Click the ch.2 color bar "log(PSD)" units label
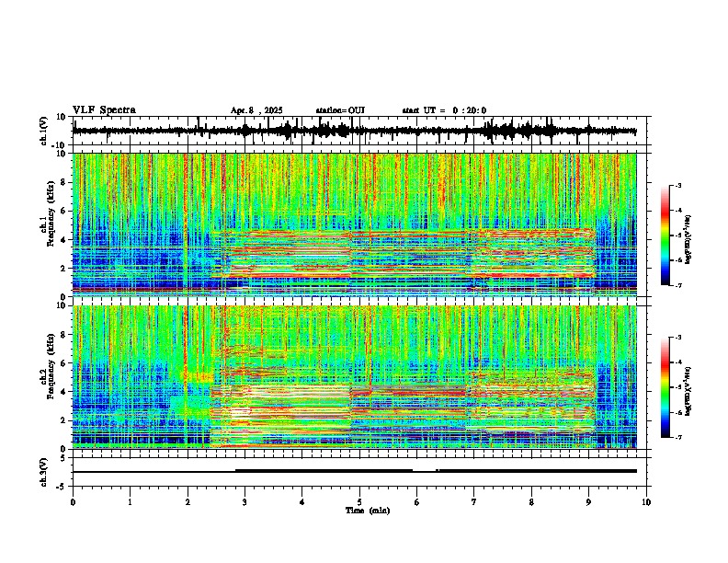This screenshot has width=728, height=563. pyautogui.click(x=688, y=391)
